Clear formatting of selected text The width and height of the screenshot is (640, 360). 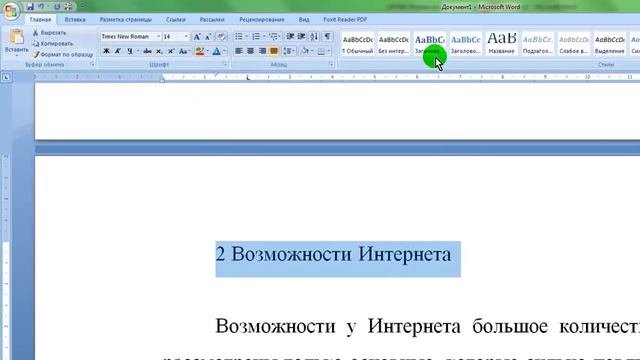221,37
